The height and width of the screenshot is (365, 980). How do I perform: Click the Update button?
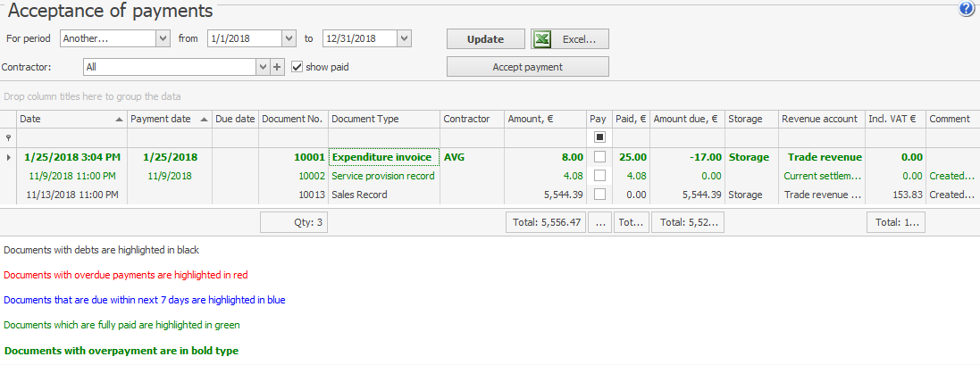pos(485,39)
